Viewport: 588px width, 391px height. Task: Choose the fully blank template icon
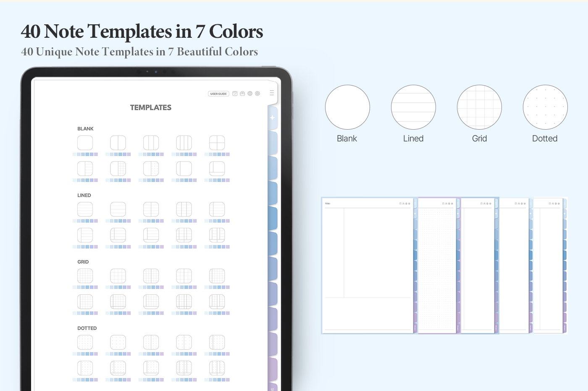coord(85,143)
